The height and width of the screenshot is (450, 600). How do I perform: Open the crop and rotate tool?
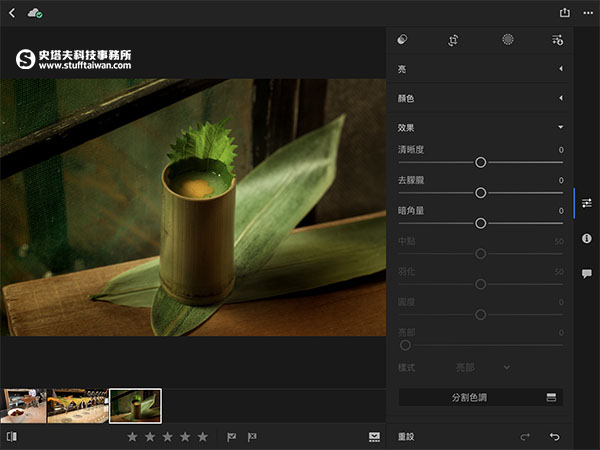[453, 40]
